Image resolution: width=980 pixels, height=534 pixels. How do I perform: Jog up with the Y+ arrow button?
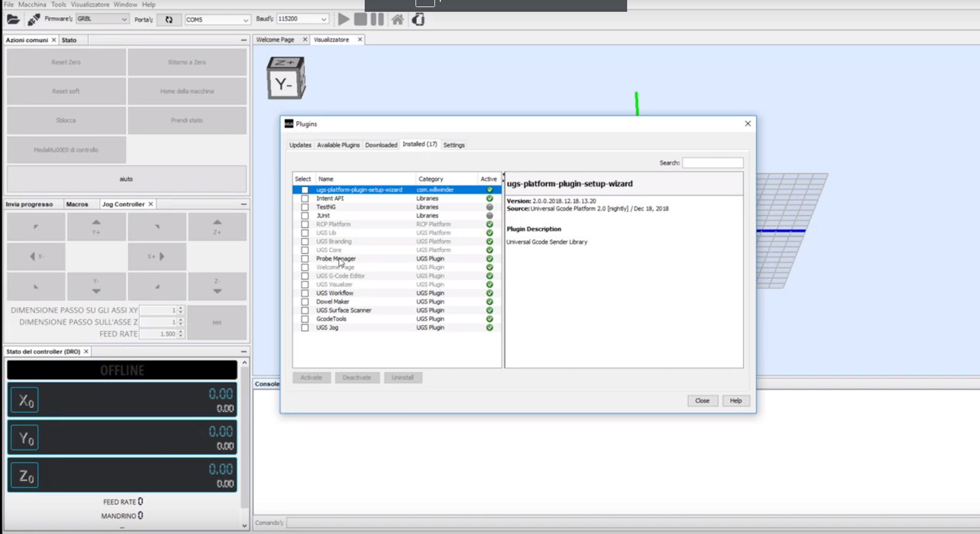pyautogui.click(x=96, y=227)
